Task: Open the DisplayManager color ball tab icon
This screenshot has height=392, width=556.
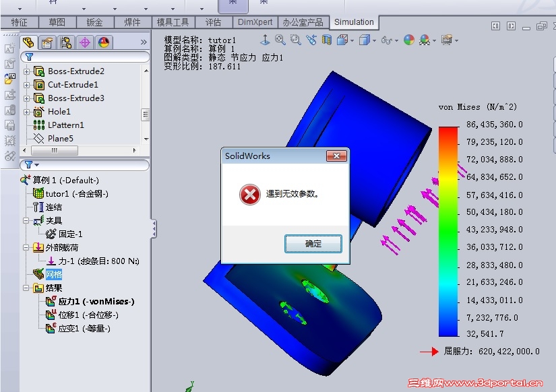Action: (104, 42)
